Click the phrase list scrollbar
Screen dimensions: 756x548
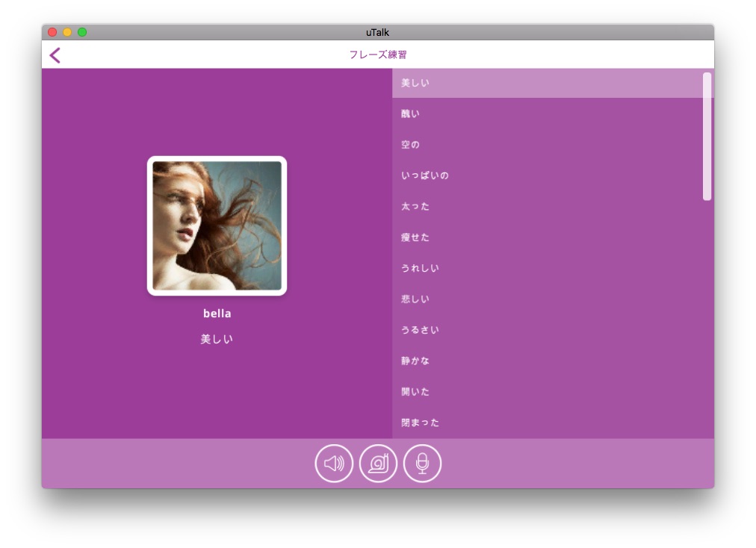pyautogui.click(x=707, y=136)
